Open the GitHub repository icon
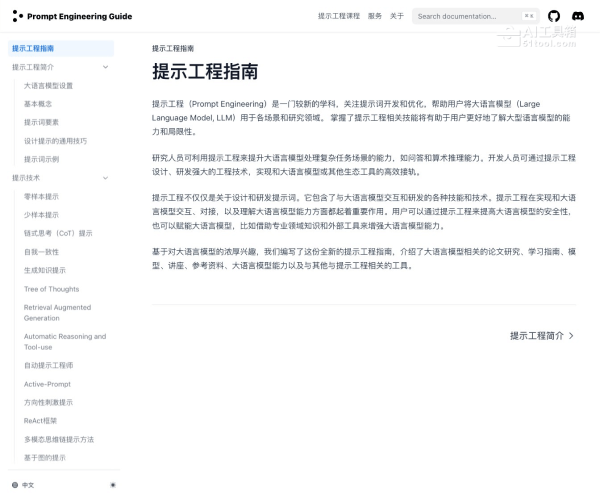This screenshot has height=500, width=600. pos(555,16)
